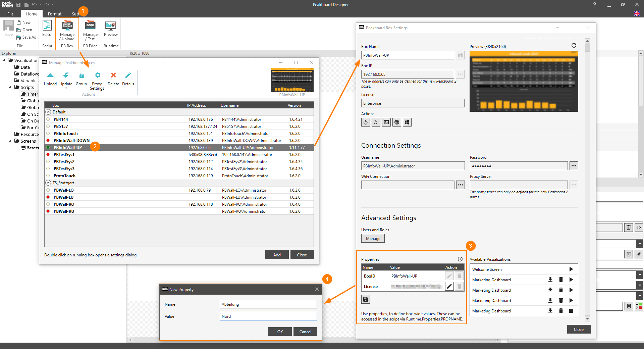Click the Value field containing Nord
Image resolution: width=644 pixels, height=349 pixels.
pyautogui.click(x=268, y=316)
